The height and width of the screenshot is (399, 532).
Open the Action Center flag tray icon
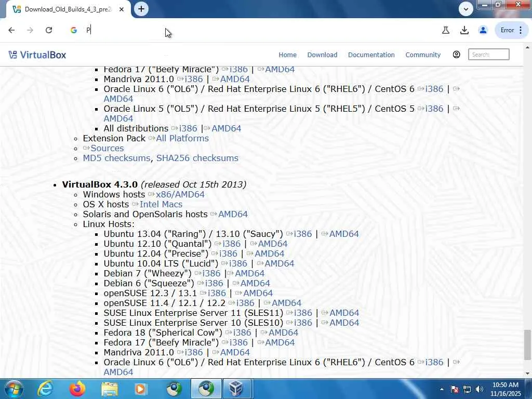click(x=455, y=389)
